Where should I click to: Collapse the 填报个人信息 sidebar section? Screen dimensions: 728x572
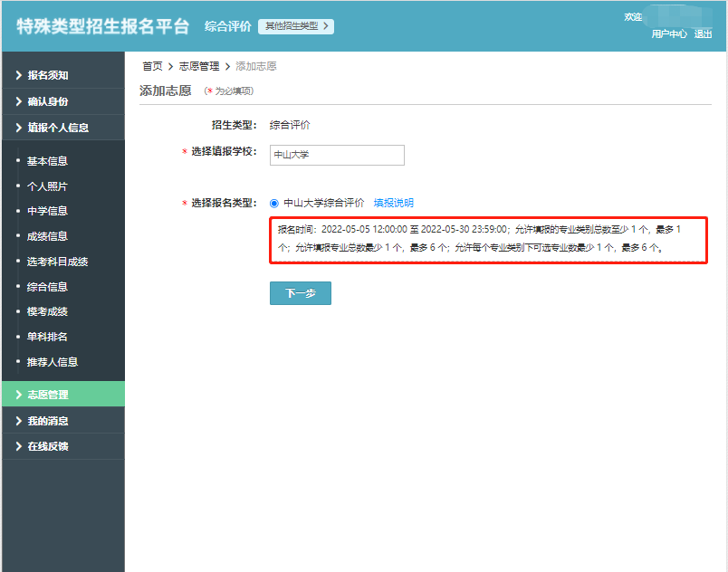click(63, 128)
